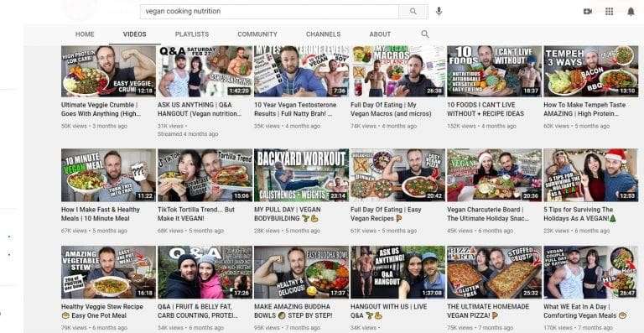This screenshot has height=333, width=644.
Task: Click the search magnifier button
Action: [x=413, y=12]
